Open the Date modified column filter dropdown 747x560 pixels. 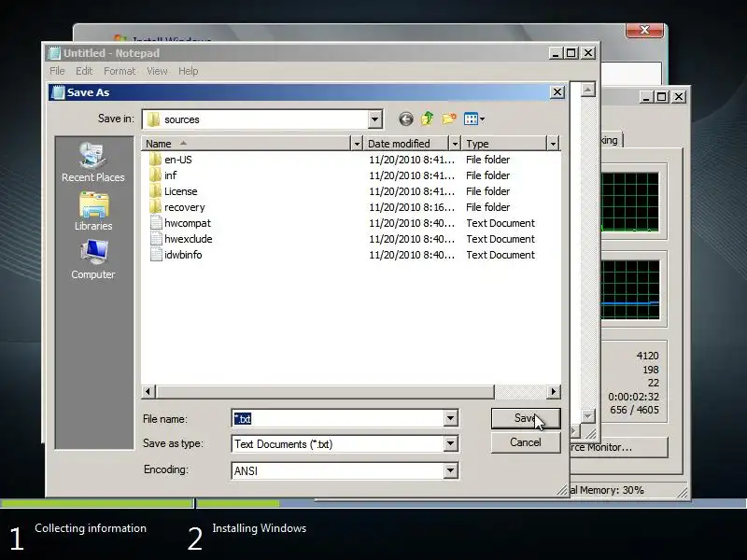click(455, 144)
